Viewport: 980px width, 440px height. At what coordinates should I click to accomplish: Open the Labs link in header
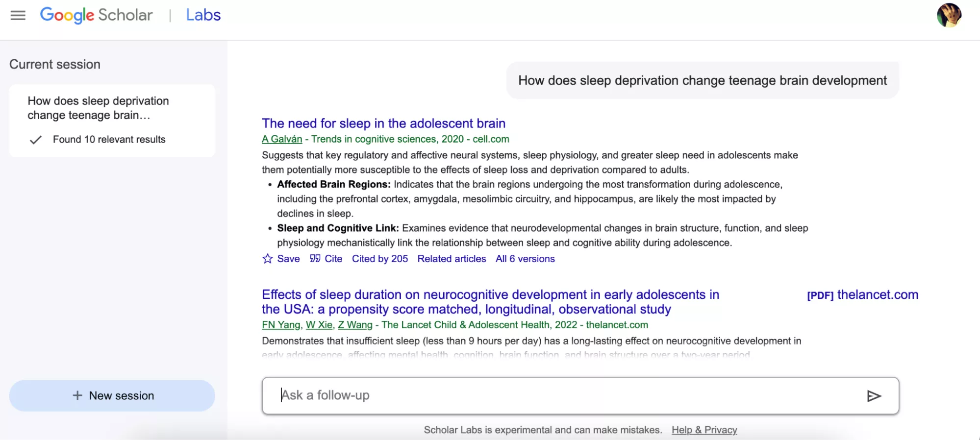click(x=203, y=15)
